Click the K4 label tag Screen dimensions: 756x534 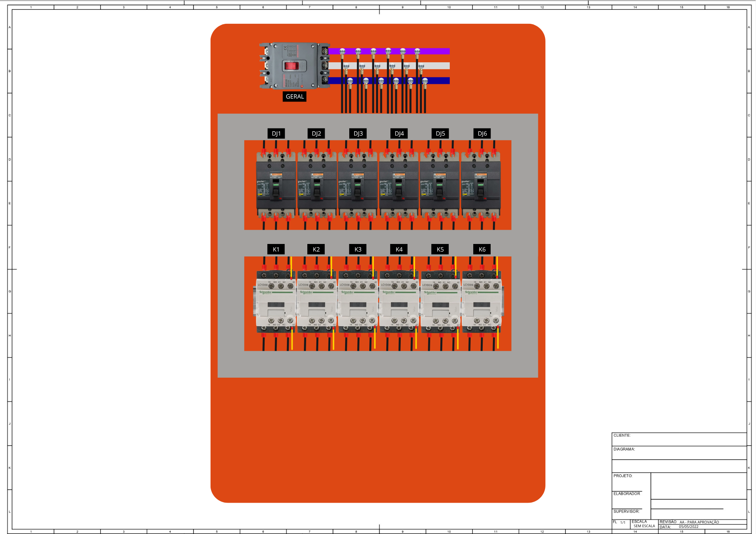coord(399,249)
